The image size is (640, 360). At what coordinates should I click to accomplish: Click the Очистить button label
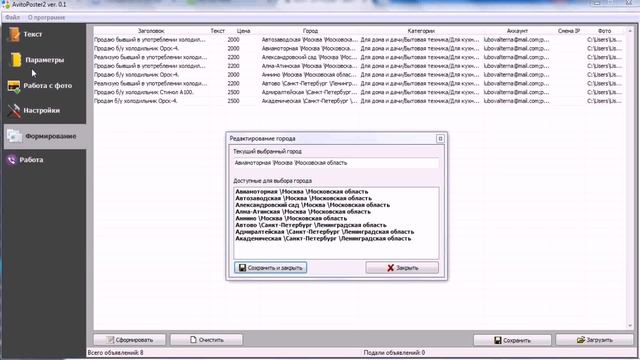(x=211, y=340)
